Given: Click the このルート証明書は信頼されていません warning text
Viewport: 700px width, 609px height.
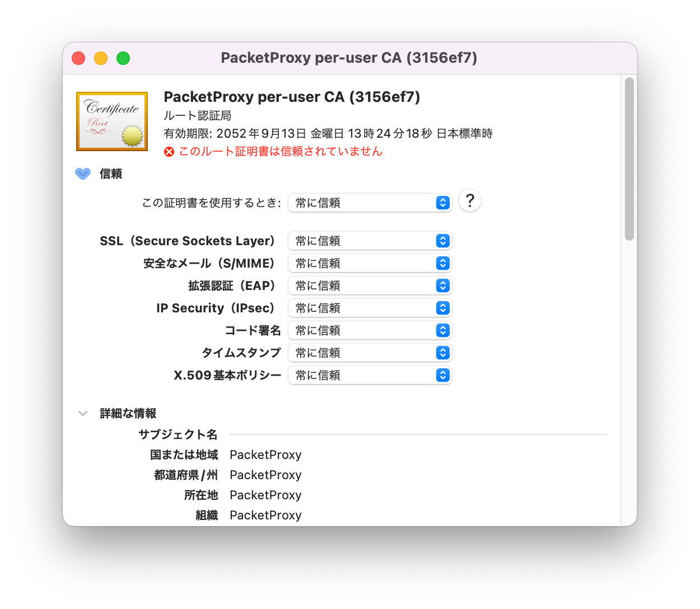Looking at the screenshot, I should 281,151.
